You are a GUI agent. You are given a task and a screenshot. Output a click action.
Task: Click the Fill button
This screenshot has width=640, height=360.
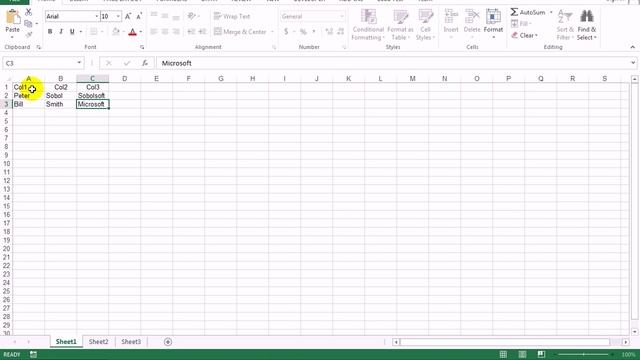(521, 24)
